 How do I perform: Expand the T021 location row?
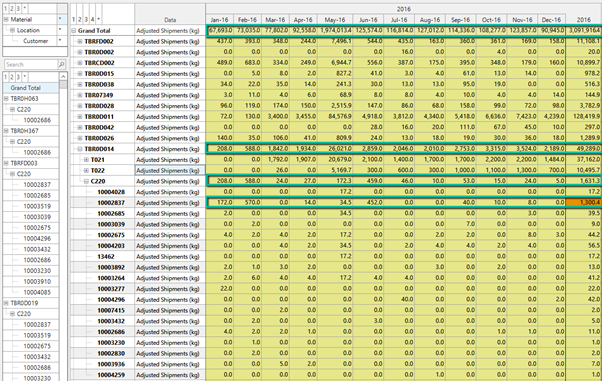coord(86,159)
